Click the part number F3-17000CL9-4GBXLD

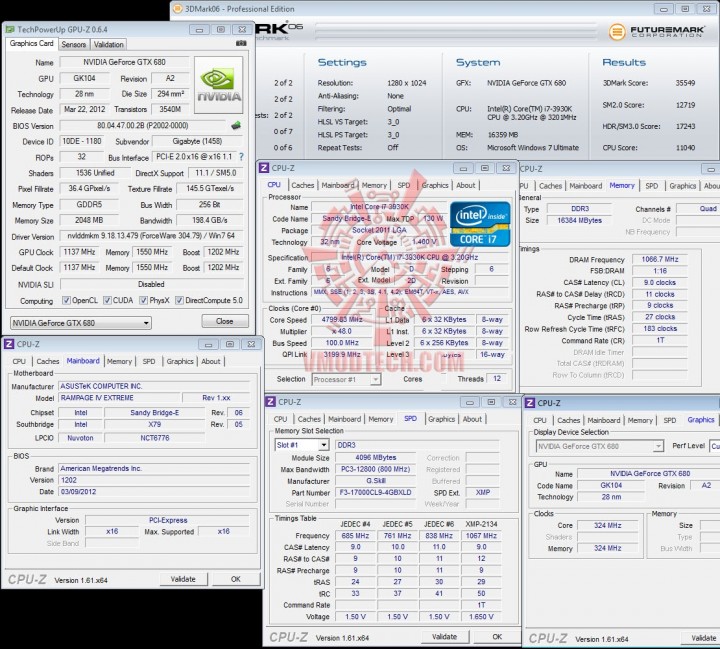375,493
